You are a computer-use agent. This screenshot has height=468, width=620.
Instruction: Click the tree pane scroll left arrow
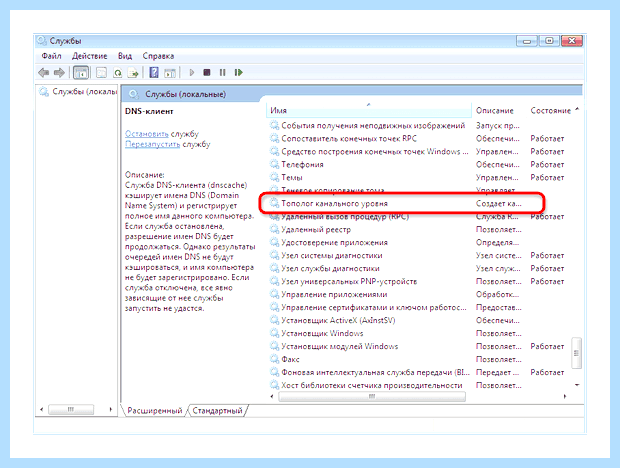pyautogui.click(x=42, y=410)
